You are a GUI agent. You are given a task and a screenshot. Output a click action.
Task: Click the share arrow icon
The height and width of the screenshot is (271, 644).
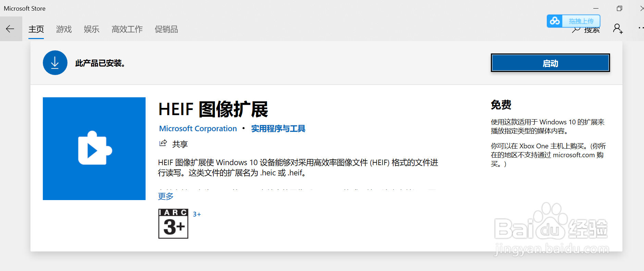tap(163, 143)
